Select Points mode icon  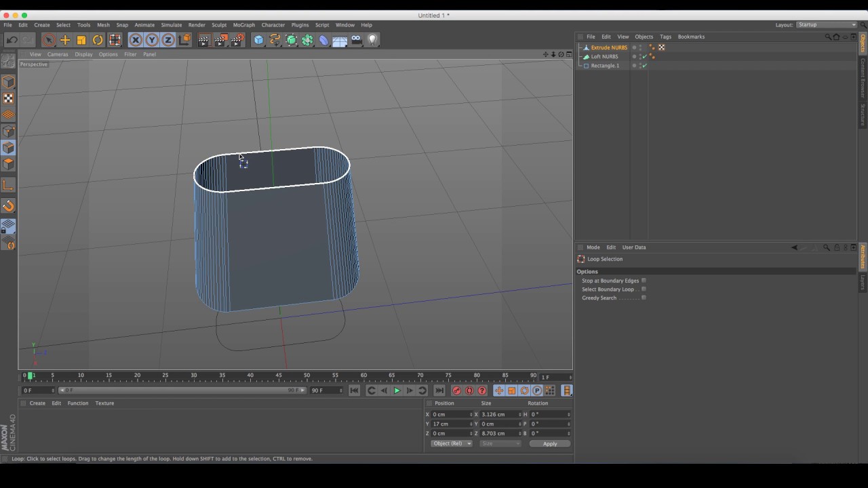point(8,131)
